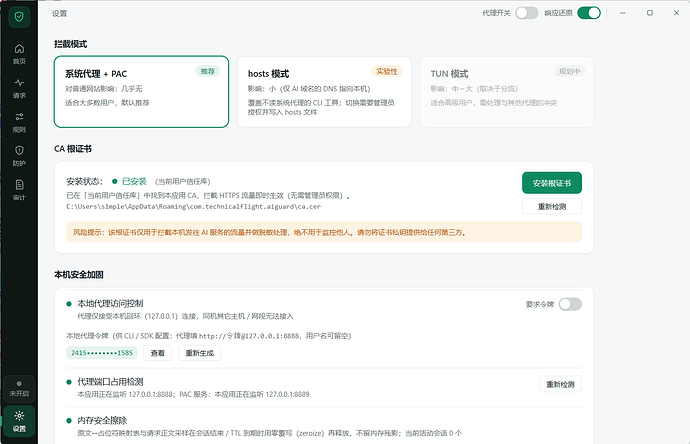Click 重新检测 for proxy port check
Image resolution: width=690 pixels, height=444 pixels.
pyautogui.click(x=560, y=384)
